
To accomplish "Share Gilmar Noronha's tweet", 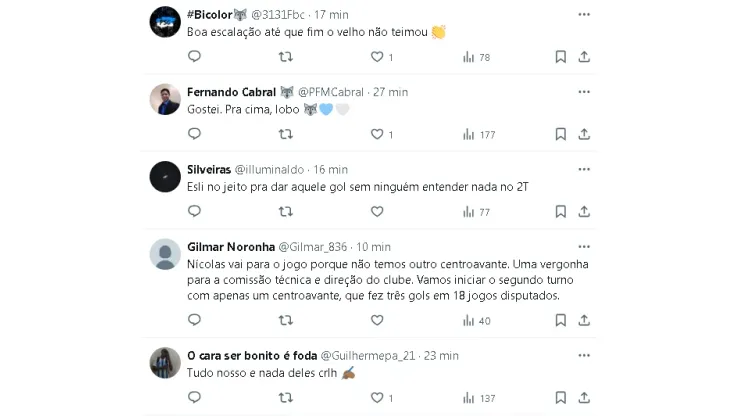I will coord(584,320).
